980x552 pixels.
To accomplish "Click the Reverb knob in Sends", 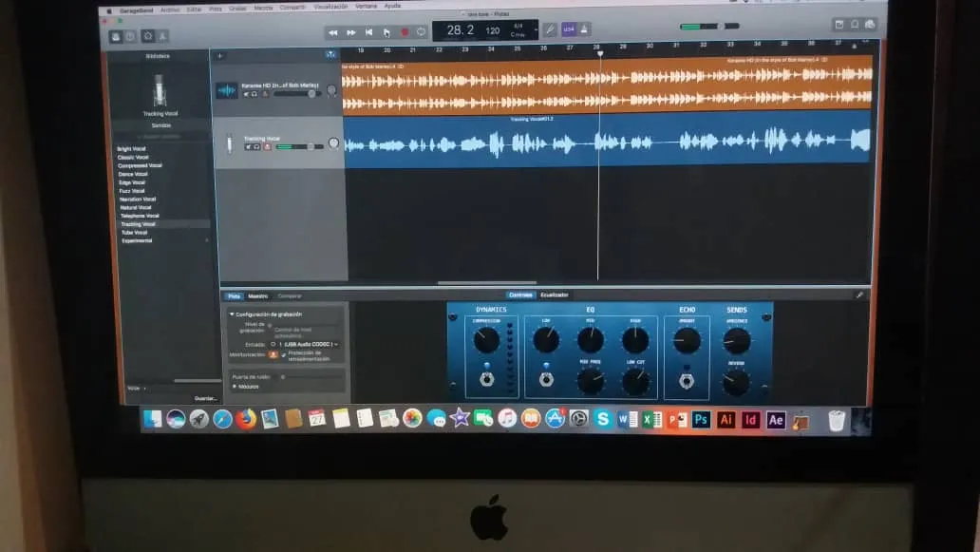I will pyautogui.click(x=736, y=383).
